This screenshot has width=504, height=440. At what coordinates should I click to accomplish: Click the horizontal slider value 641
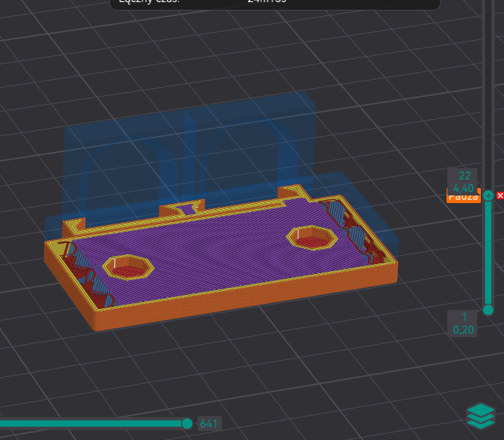point(208,424)
